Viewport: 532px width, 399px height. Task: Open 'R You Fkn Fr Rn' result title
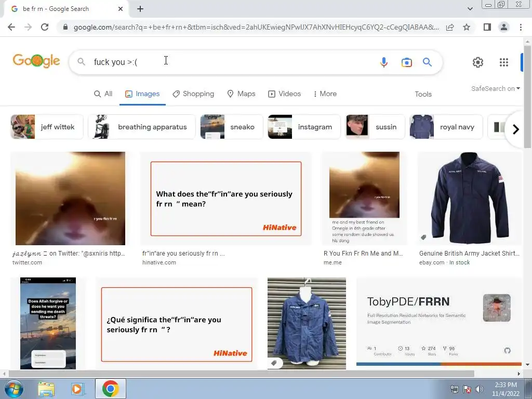363,254
